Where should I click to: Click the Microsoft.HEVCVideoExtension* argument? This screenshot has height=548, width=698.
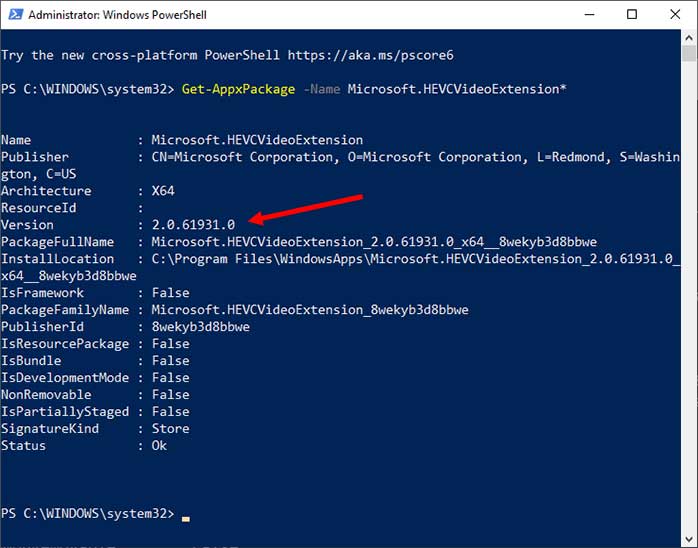point(457,89)
